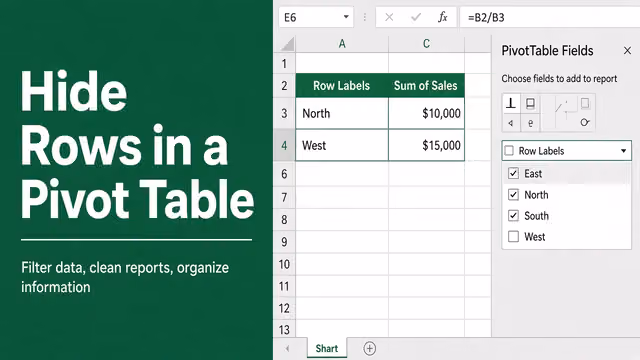Click the formula bar cancel X icon
Viewport: 640px width, 360px height.
click(x=389, y=17)
